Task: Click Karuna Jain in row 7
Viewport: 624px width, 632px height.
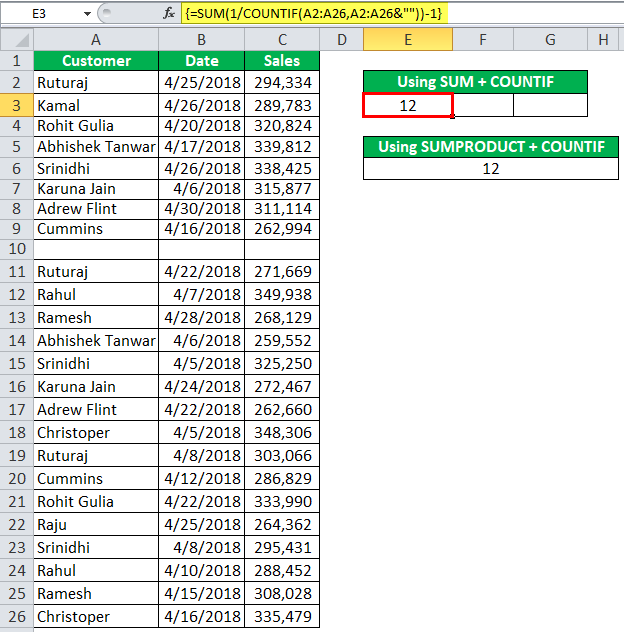Action: (x=96, y=189)
